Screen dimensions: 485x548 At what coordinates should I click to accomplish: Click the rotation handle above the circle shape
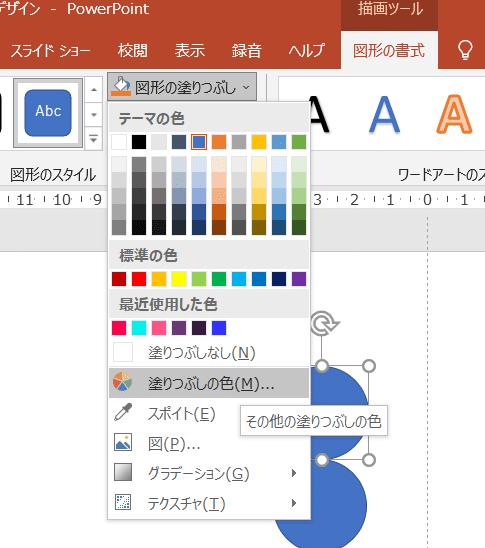[x=325, y=323]
